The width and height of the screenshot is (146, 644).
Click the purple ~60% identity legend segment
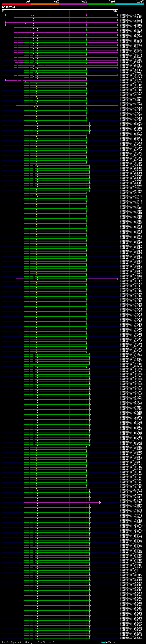(x=73, y=4)
